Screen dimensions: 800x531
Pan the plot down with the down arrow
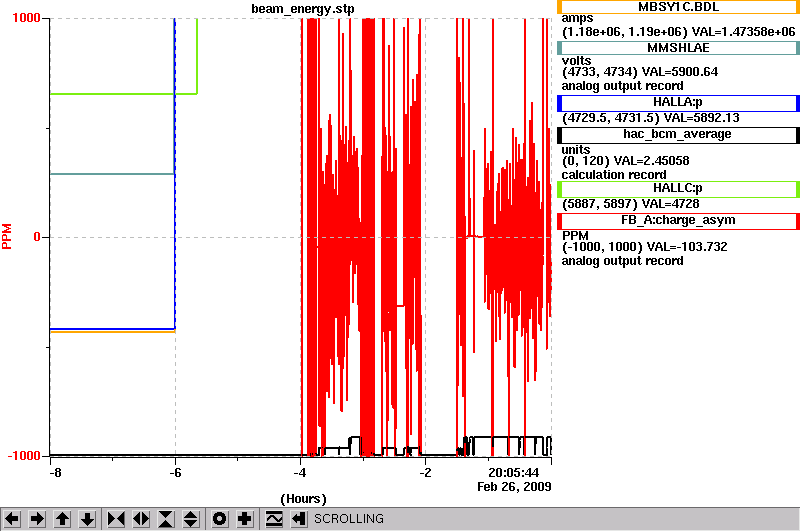point(88,519)
